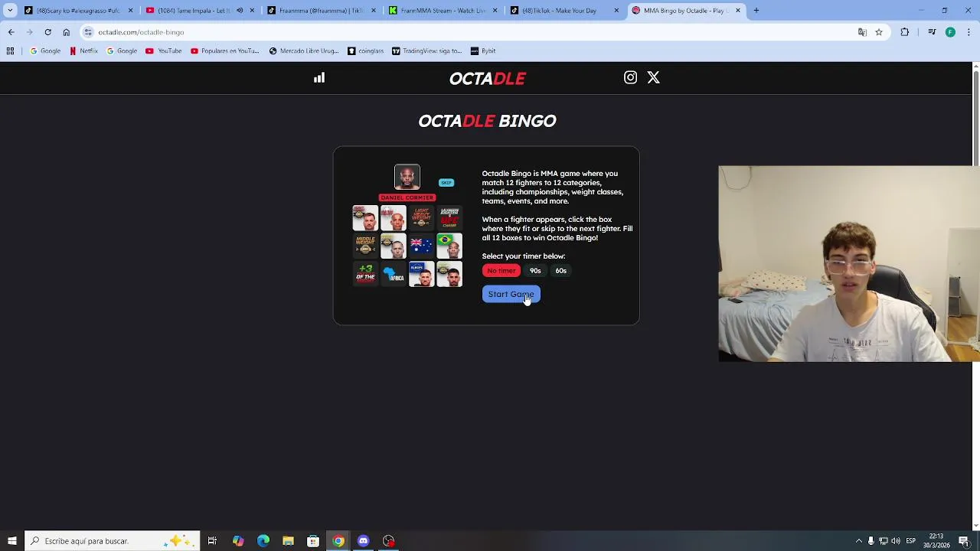Open Copilot from the taskbar
980x551 pixels.
(238, 541)
